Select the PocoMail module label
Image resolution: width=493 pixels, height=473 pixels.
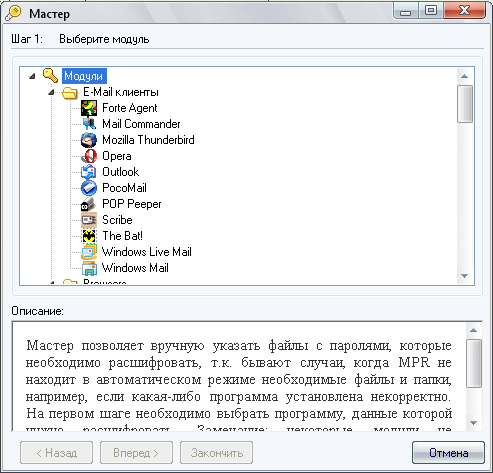click(x=124, y=188)
